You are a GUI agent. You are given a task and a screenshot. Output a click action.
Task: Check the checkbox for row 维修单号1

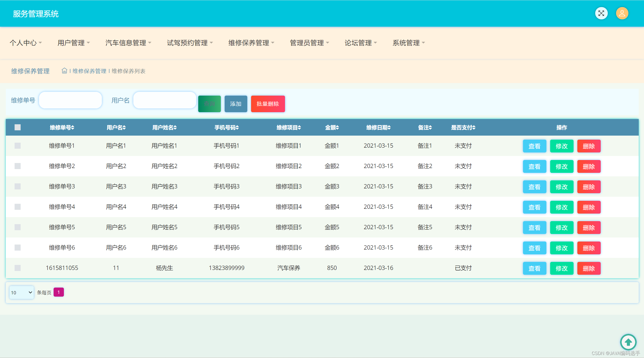18,146
